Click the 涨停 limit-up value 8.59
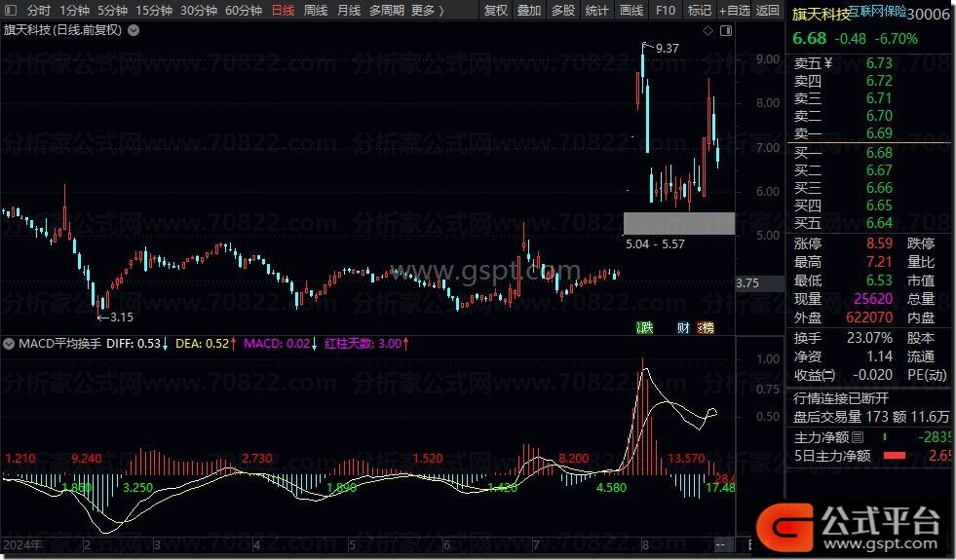 [879, 243]
